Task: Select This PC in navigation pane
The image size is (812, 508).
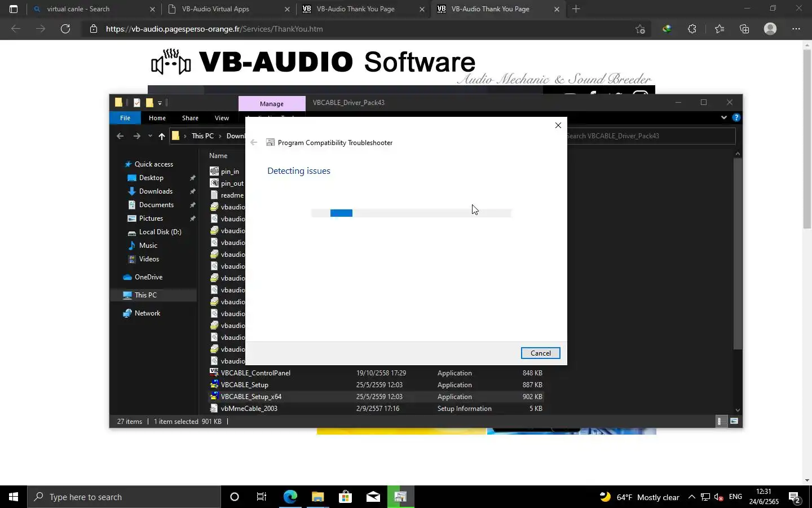Action: (145, 295)
